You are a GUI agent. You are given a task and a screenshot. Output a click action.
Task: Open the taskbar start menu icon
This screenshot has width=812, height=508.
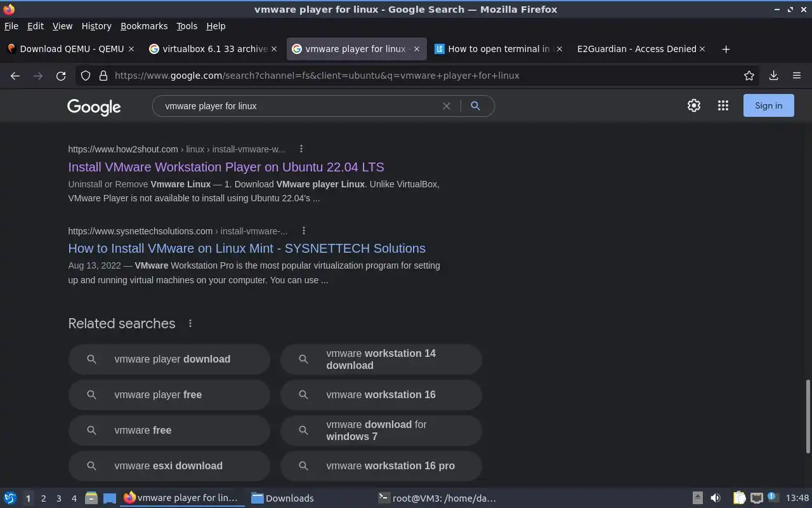pos(10,498)
